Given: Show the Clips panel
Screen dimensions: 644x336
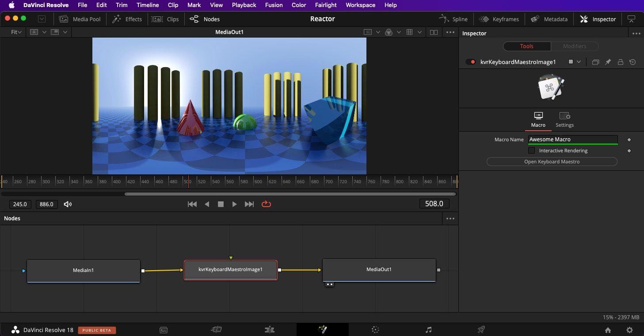Looking at the screenshot, I should pyautogui.click(x=165, y=19).
